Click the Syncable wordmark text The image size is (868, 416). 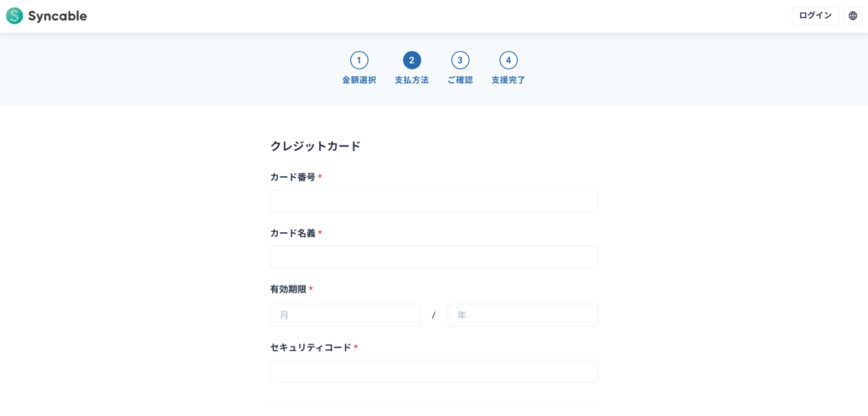(57, 16)
